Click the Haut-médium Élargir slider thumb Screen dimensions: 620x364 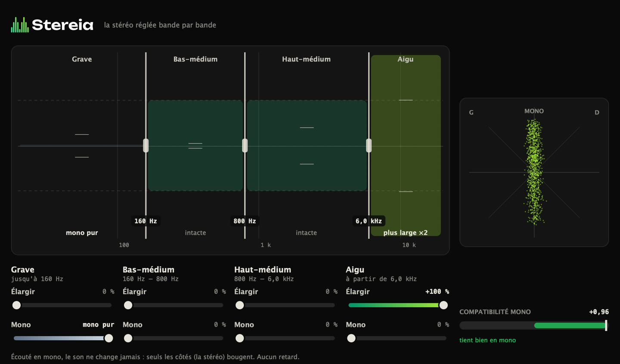click(x=240, y=305)
